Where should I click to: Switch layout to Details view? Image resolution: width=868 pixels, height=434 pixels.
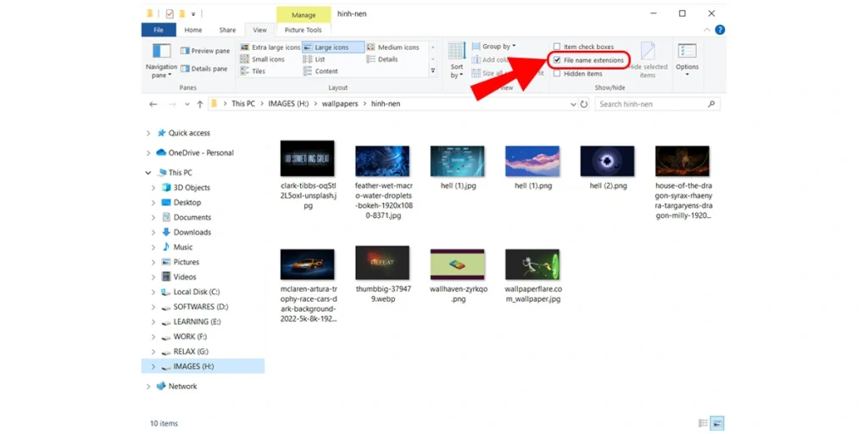coord(382,59)
